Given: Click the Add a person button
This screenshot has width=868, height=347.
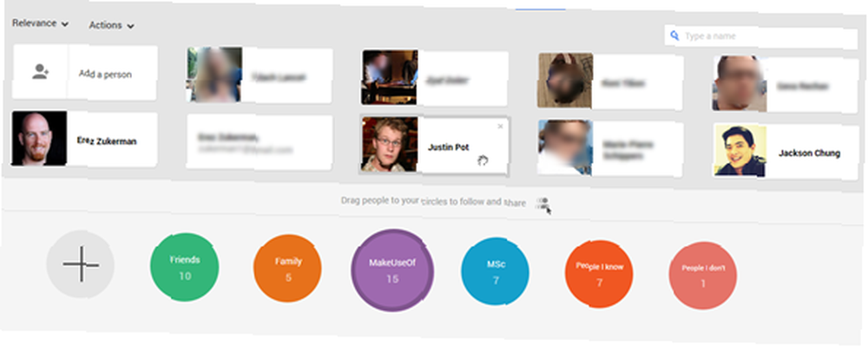Looking at the screenshot, I should tap(85, 73).
